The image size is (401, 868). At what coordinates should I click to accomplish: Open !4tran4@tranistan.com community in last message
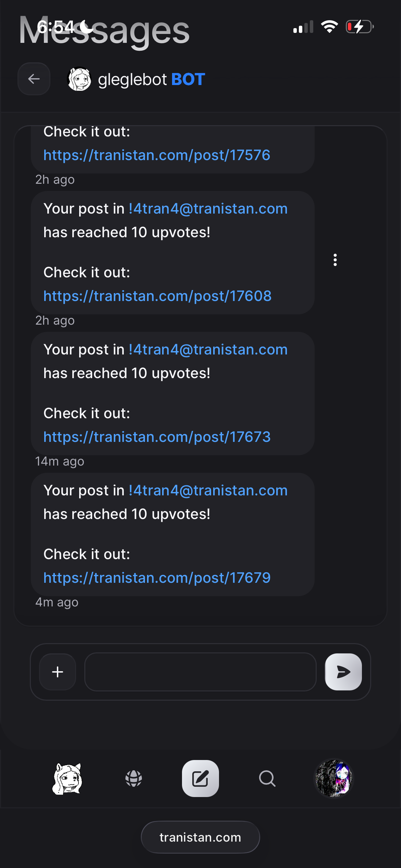click(208, 491)
